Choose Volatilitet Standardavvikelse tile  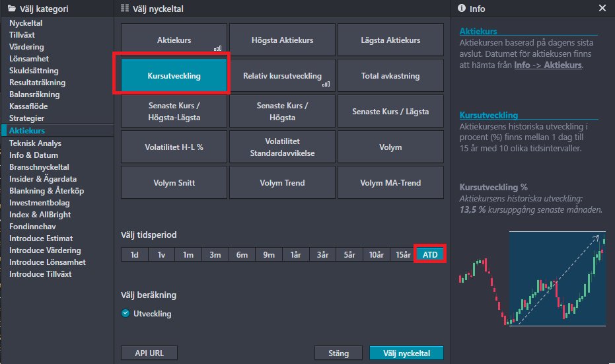click(282, 147)
